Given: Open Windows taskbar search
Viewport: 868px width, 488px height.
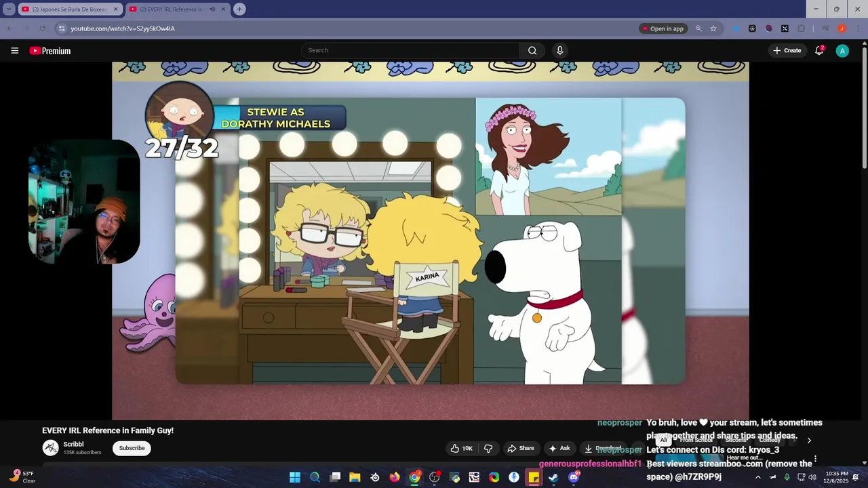Looking at the screenshot, I should tap(315, 477).
